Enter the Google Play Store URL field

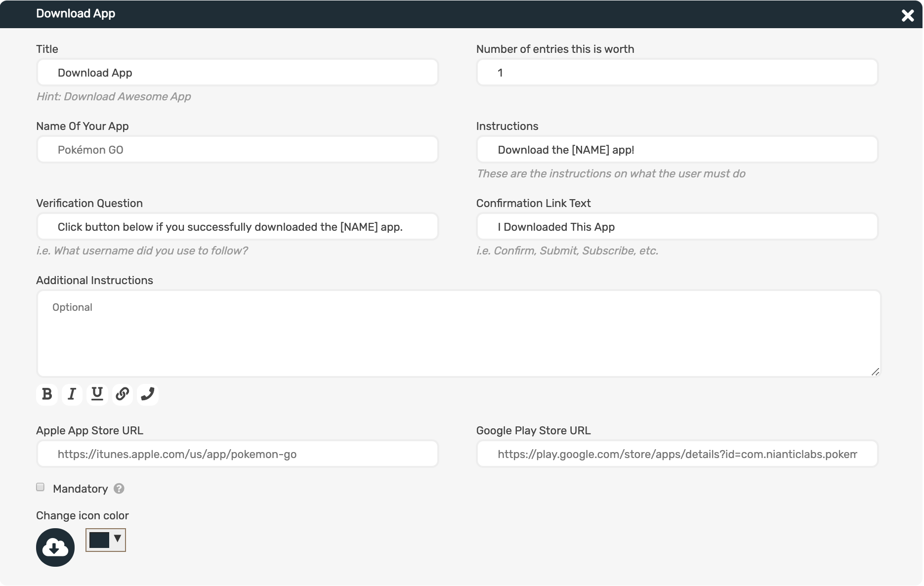[677, 454]
